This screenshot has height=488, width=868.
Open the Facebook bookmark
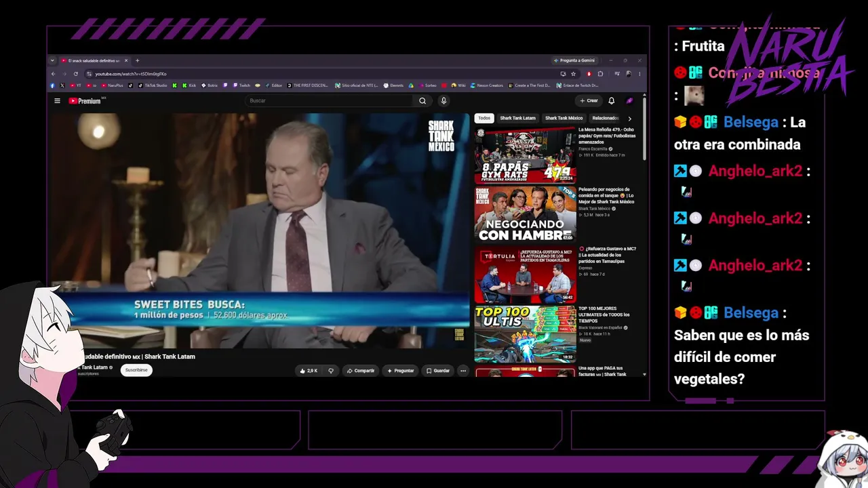coord(52,85)
